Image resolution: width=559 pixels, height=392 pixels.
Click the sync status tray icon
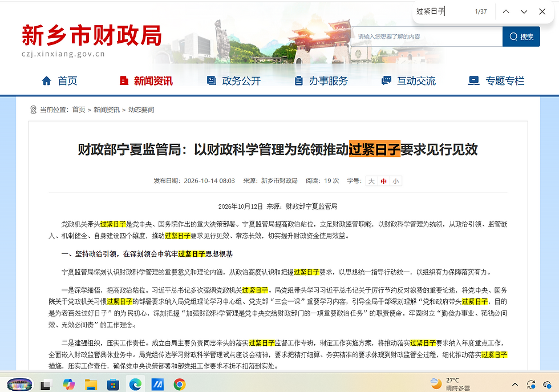pos(531,385)
